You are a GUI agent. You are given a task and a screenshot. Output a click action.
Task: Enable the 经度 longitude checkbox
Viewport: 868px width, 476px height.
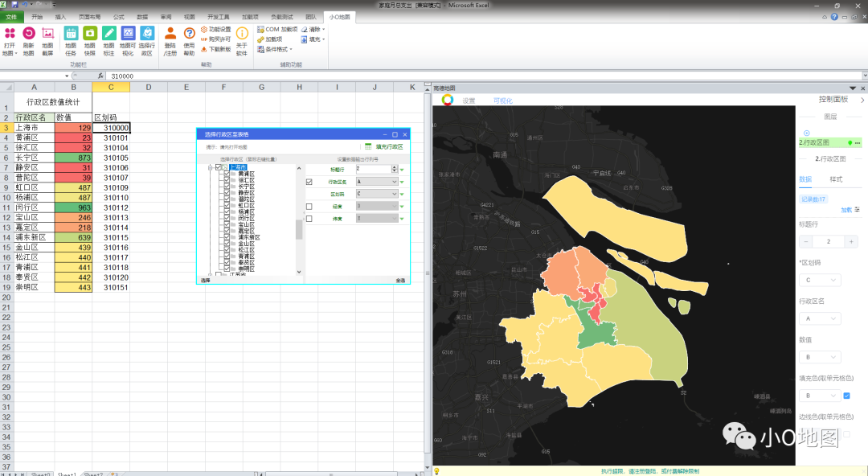point(309,207)
